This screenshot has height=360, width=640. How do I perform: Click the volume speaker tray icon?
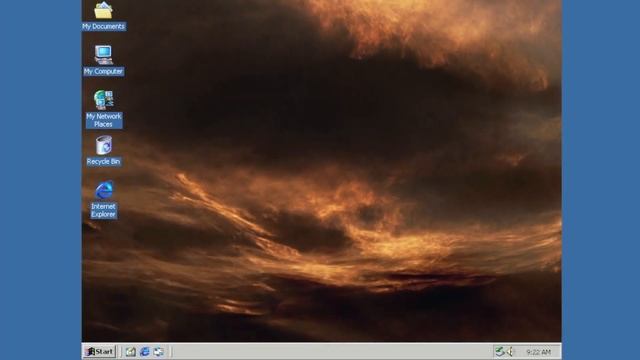click(x=509, y=351)
